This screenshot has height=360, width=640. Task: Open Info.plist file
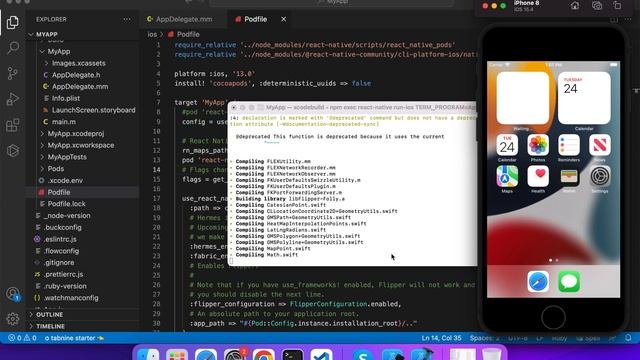[x=65, y=98]
